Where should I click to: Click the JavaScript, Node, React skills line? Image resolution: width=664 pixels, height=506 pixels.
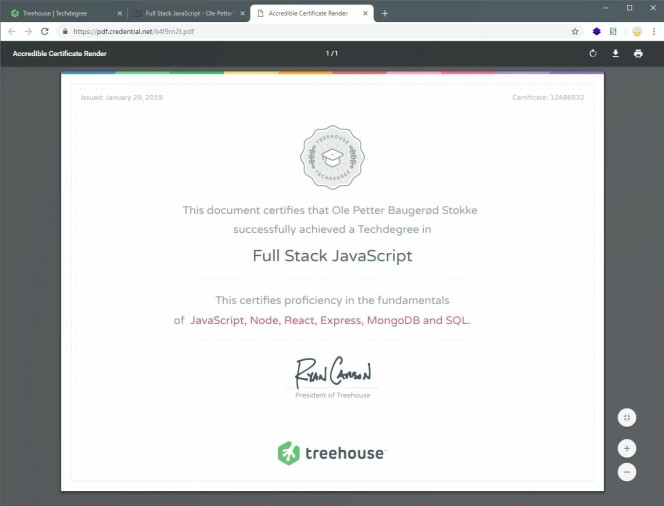(330, 320)
